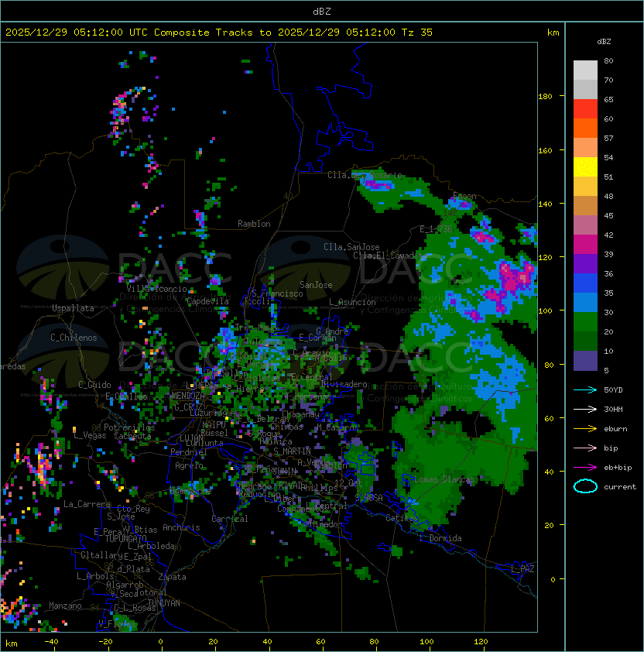Click the 'eb+bip' legend label
This screenshot has height=652, width=644.
click(x=618, y=468)
